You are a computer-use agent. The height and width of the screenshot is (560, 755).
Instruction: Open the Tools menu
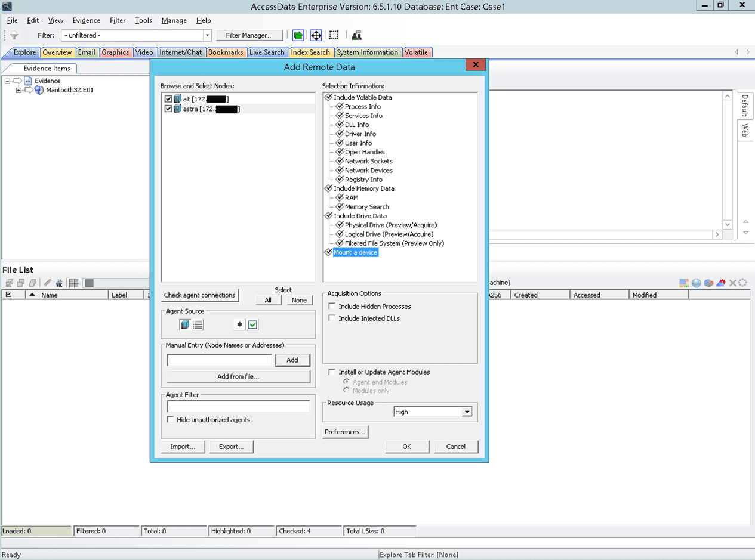(143, 20)
